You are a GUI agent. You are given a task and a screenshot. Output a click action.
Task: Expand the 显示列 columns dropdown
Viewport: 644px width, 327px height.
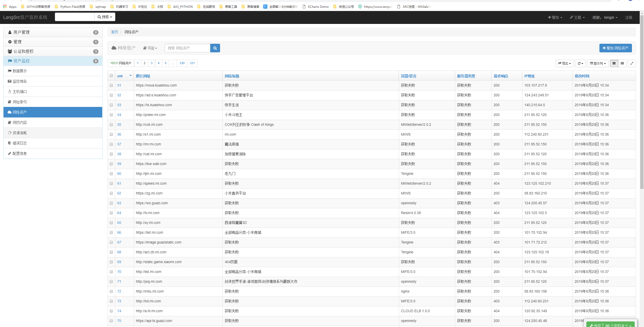point(598,63)
